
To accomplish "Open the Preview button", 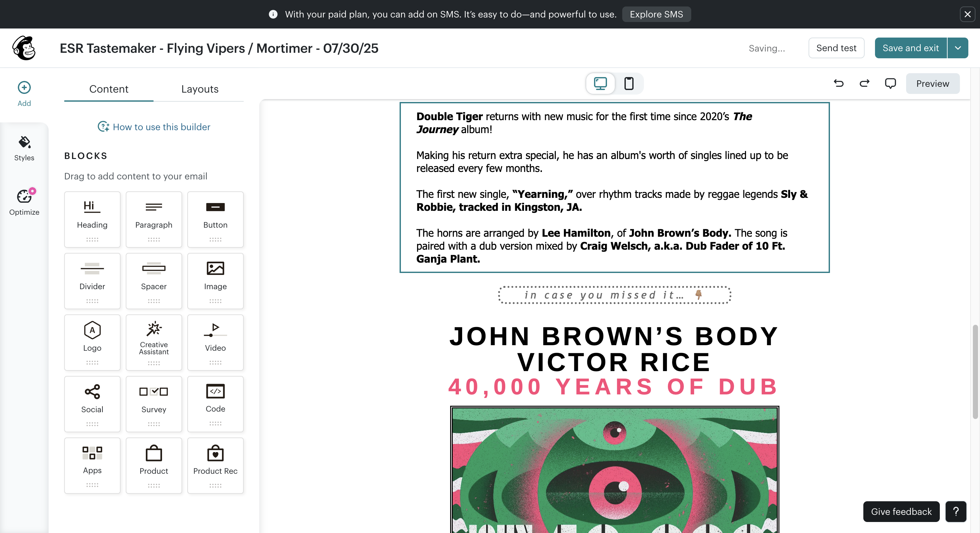I will click(932, 84).
